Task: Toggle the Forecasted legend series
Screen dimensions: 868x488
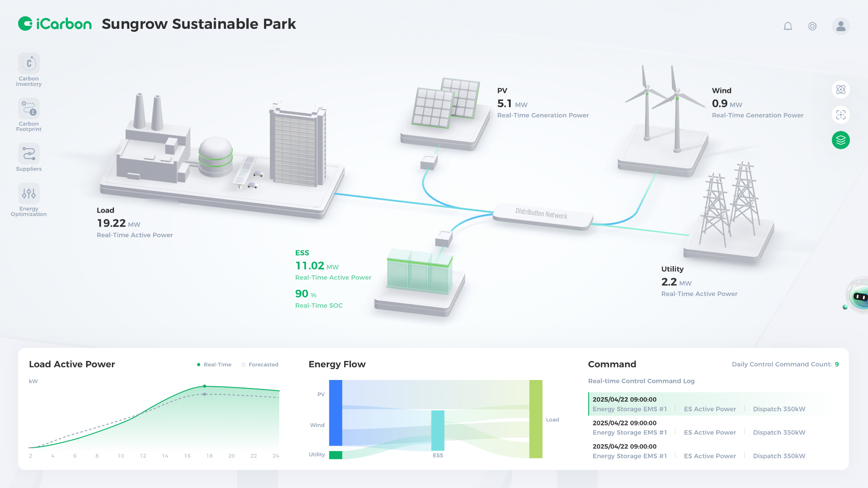Action: pyautogui.click(x=260, y=365)
